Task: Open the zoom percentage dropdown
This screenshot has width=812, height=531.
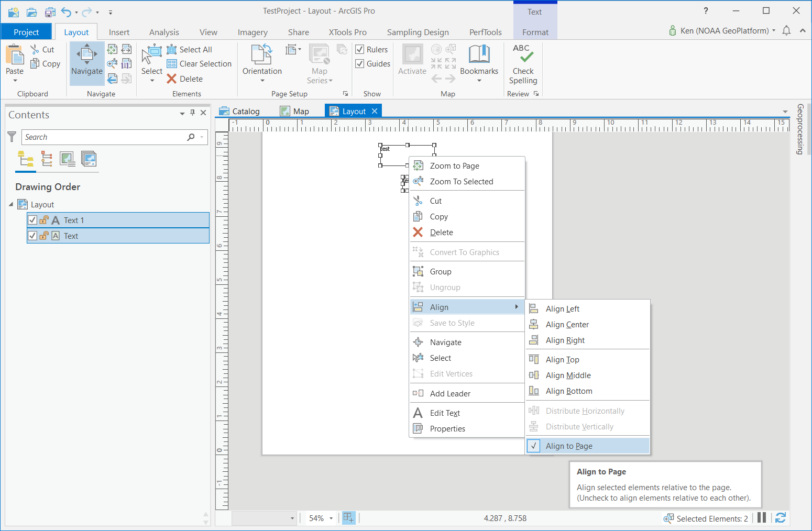Action: tap(331, 518)
